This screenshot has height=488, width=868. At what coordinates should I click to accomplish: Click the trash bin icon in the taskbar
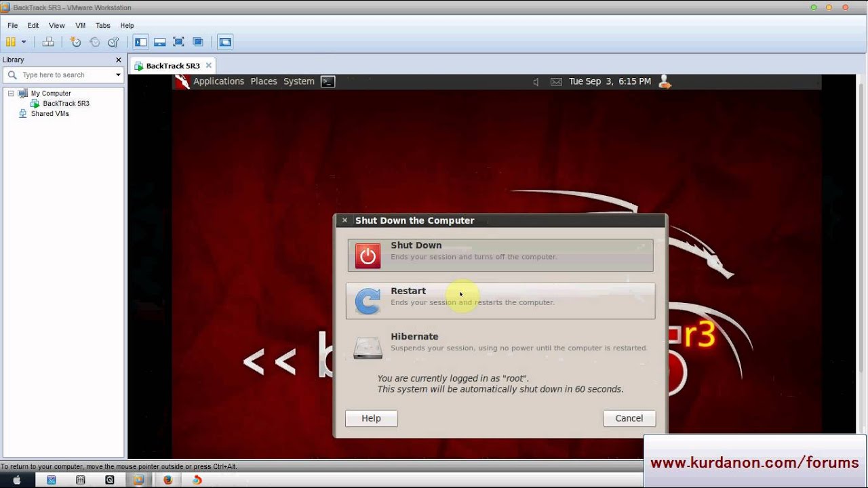click(80, 480)
